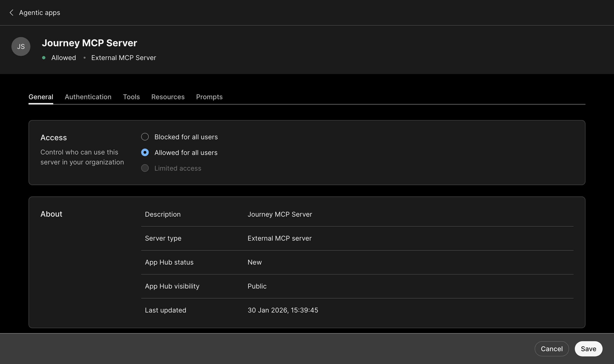Switch to the Authentication tab
This screenshot has width=614, height=364.
(88, 97)
